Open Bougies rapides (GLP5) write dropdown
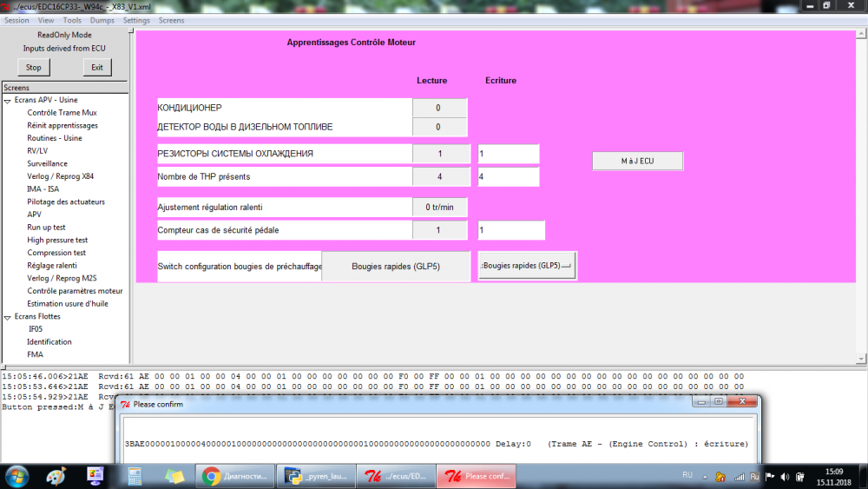 (x=527, y=266)
